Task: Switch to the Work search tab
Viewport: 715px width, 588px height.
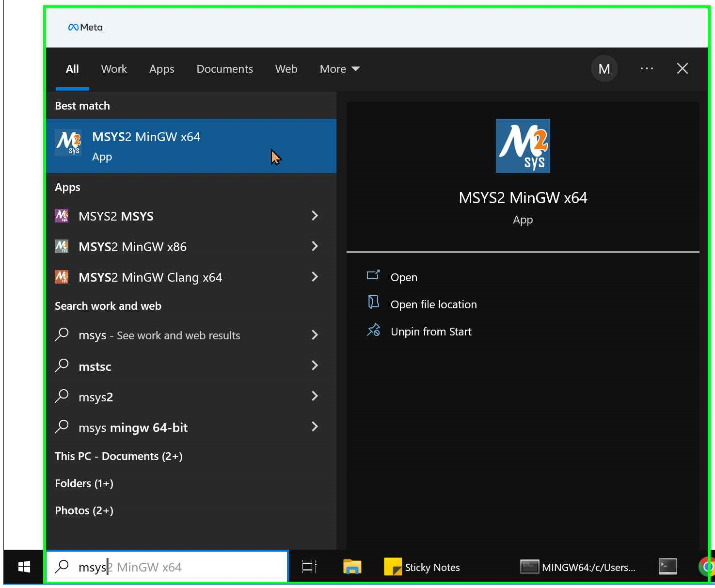Action: click(114, 69)
